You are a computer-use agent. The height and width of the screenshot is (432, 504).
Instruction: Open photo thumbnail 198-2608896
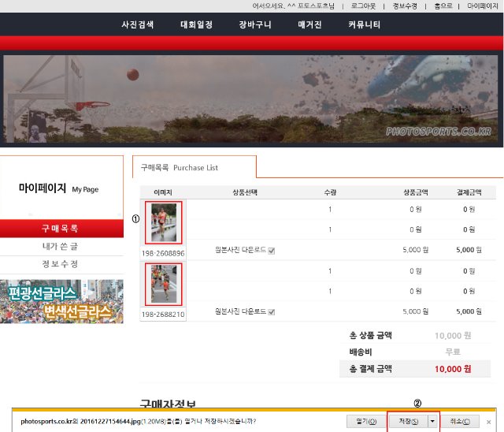(163, 222)
